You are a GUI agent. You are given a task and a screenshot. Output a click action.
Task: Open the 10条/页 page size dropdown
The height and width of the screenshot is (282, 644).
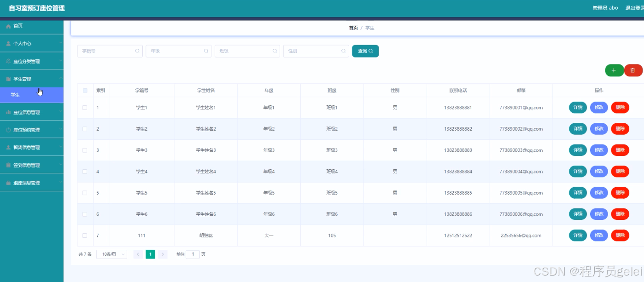click(111, 253)
